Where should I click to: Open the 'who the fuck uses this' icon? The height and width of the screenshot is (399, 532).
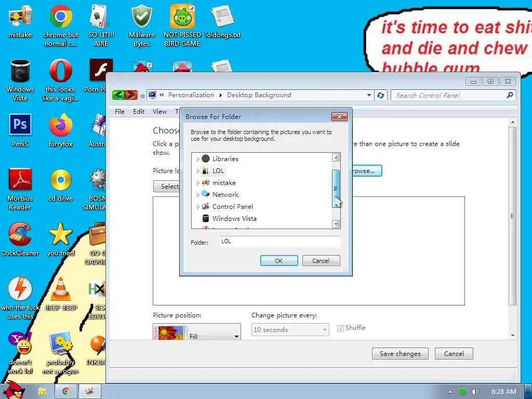pyautogui.click(x=20, y=298)
